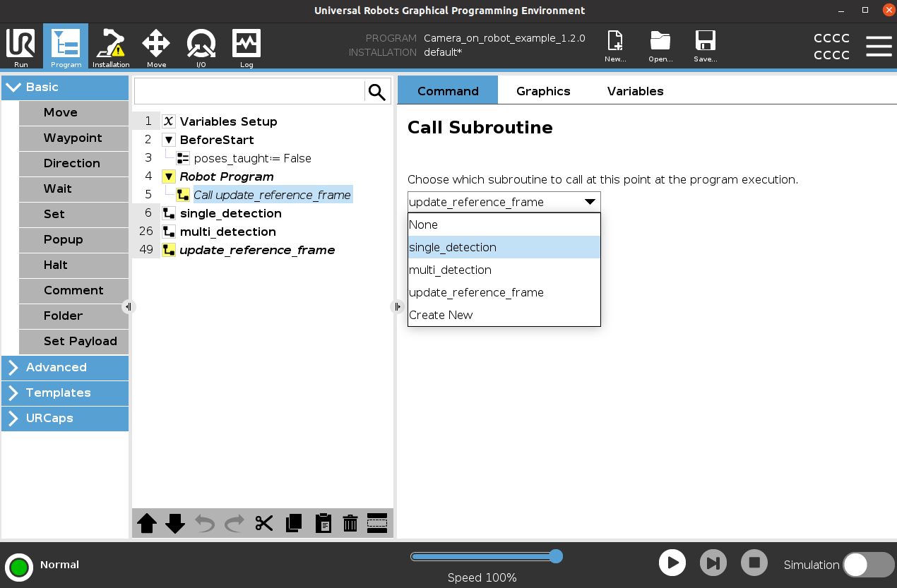
Task: Click the Step forward button
Action: (713, 563)
